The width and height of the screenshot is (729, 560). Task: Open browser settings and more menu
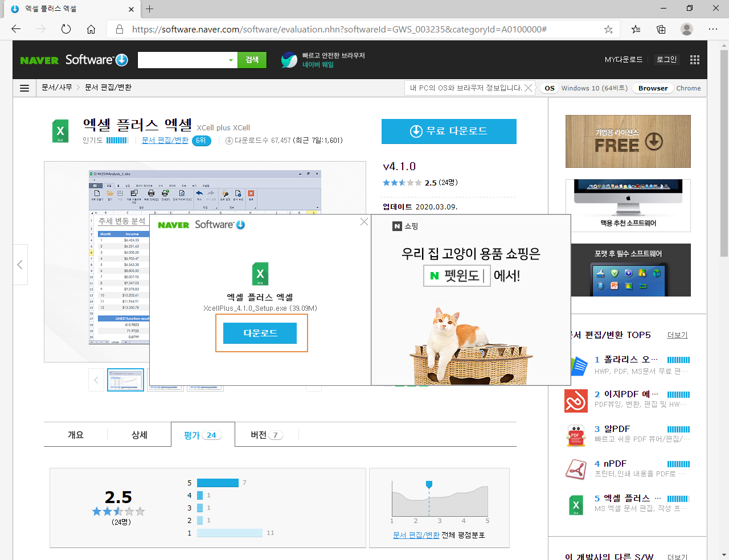713,29
